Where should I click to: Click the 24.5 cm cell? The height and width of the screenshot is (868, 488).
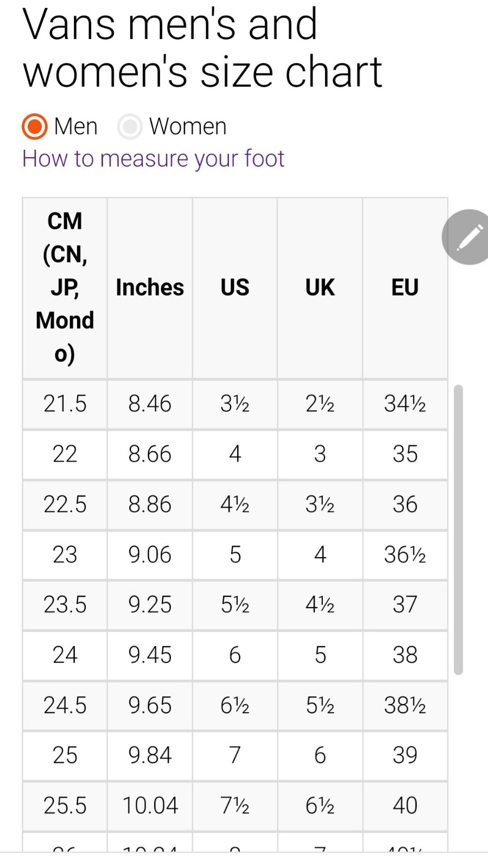(x=65, y=705)
